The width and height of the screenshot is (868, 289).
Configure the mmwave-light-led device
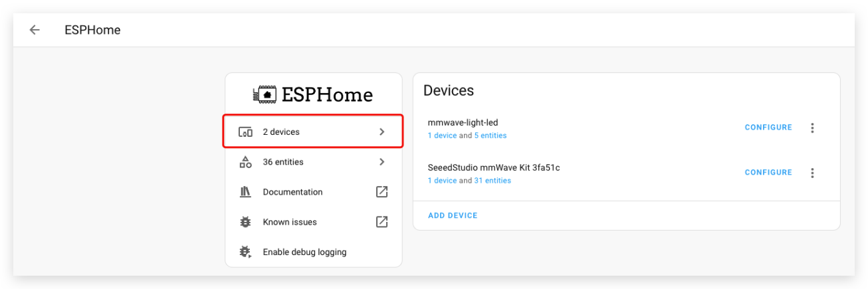pos(768,128)
